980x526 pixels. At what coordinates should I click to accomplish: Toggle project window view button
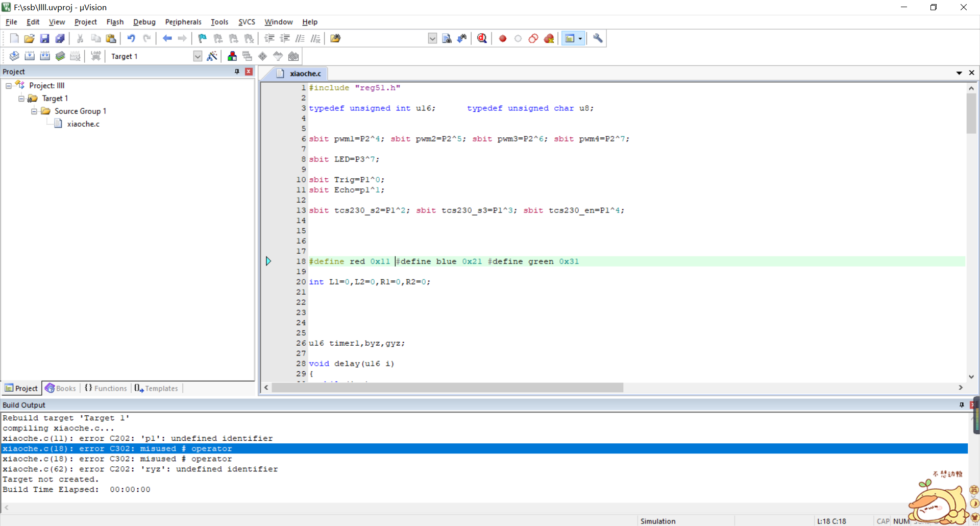pyautogui.click(x=570, y=38)
